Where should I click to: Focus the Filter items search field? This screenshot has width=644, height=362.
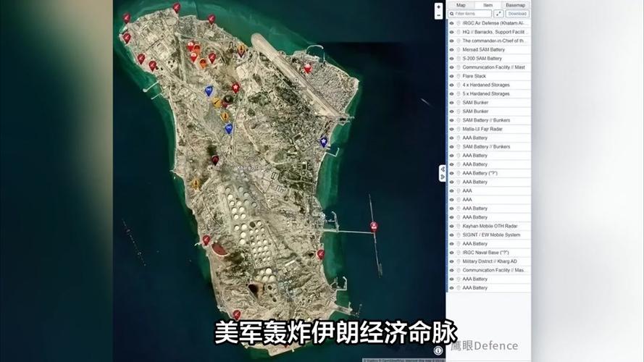coord(469,14)
